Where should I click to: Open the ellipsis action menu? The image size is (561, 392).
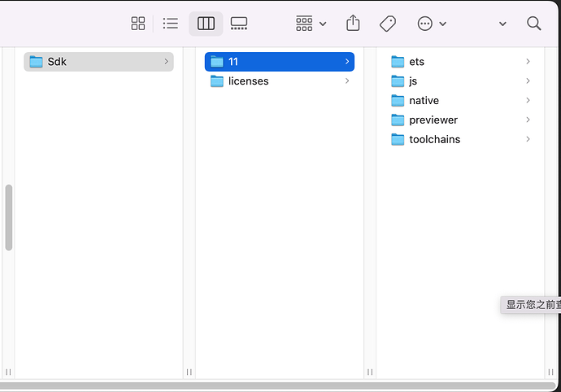tap(425, 24)
